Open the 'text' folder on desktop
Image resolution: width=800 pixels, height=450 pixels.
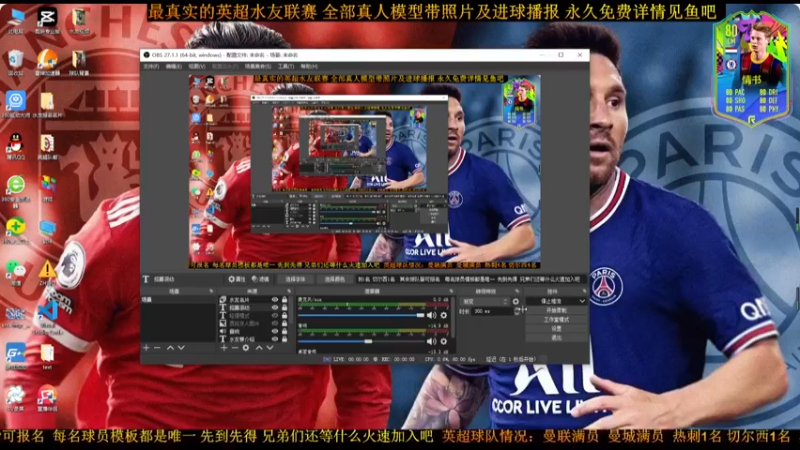[47, 356]
